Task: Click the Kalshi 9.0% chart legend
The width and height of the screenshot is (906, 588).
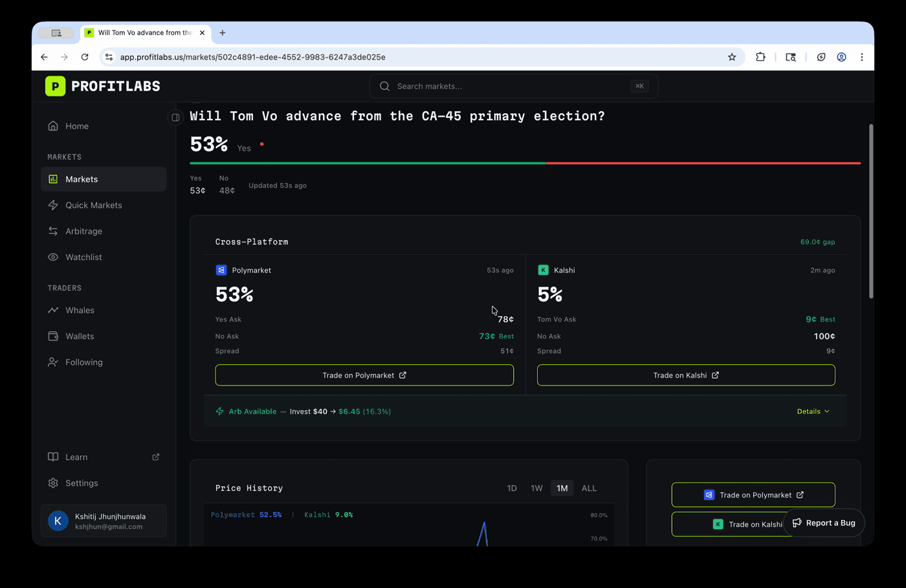Action: [328, 515]
